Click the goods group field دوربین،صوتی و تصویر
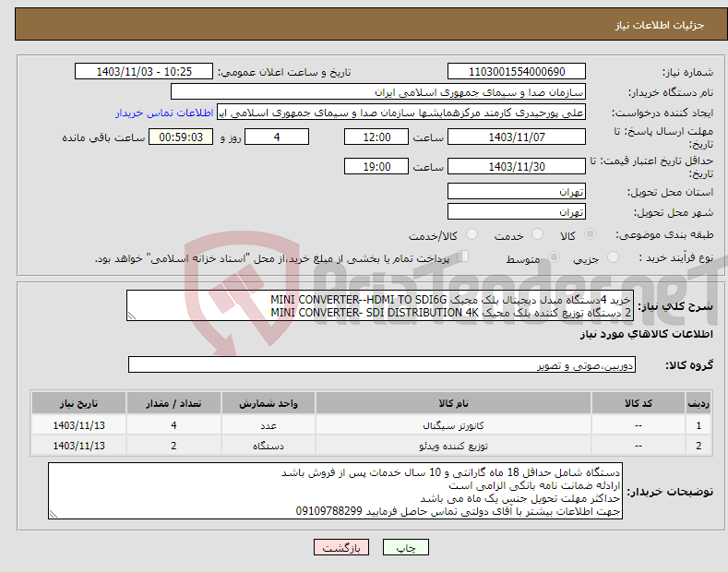This screenshot has width=728, height=572. [382, 365]
